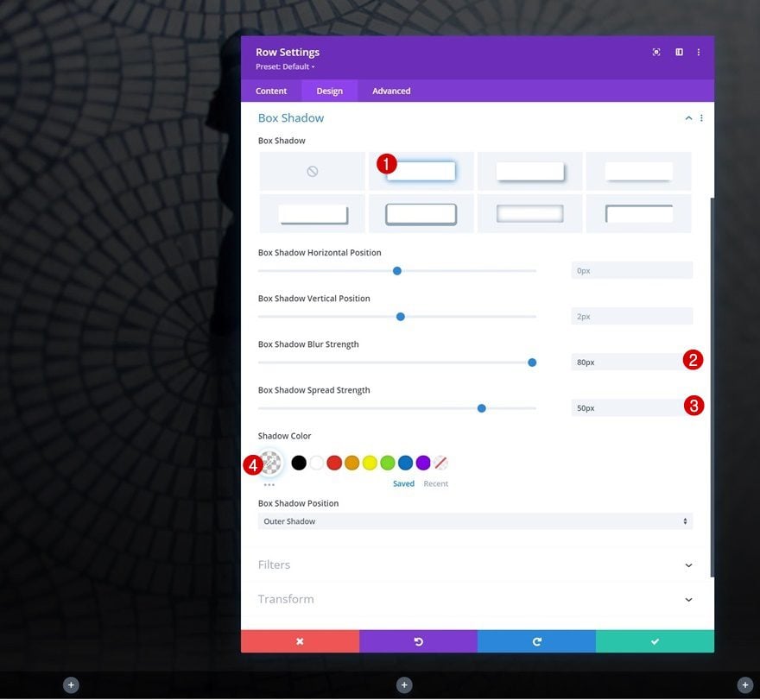Choose preset with top-left inner shadow
The width and height of the screenshot is (760, 700).
tap(639, 214)
